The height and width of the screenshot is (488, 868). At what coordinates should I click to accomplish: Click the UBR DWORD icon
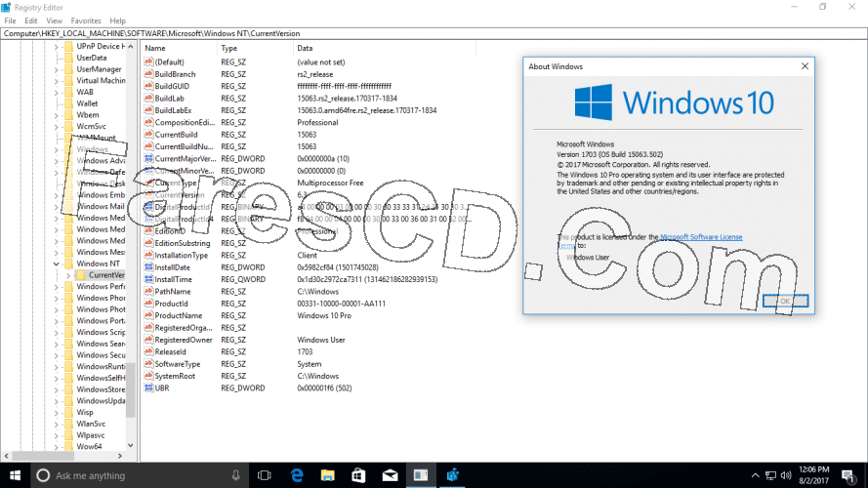[148, 387]
